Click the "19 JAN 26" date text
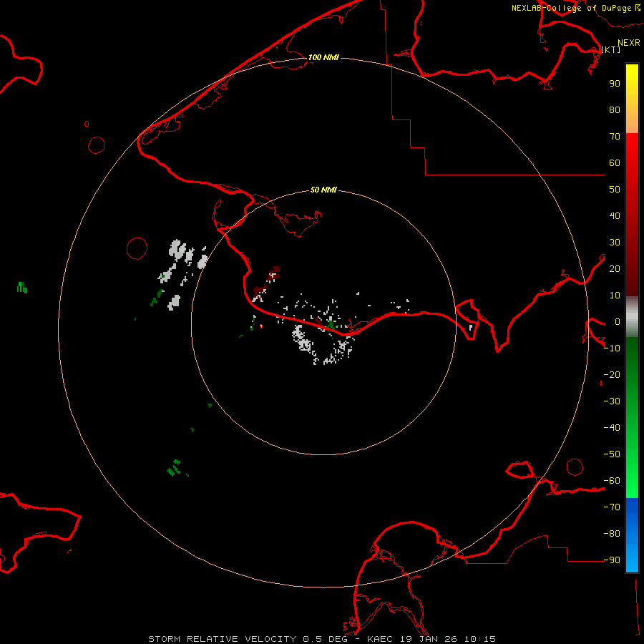The width and height of the screenshot is (644, 644). click(429, 639)
